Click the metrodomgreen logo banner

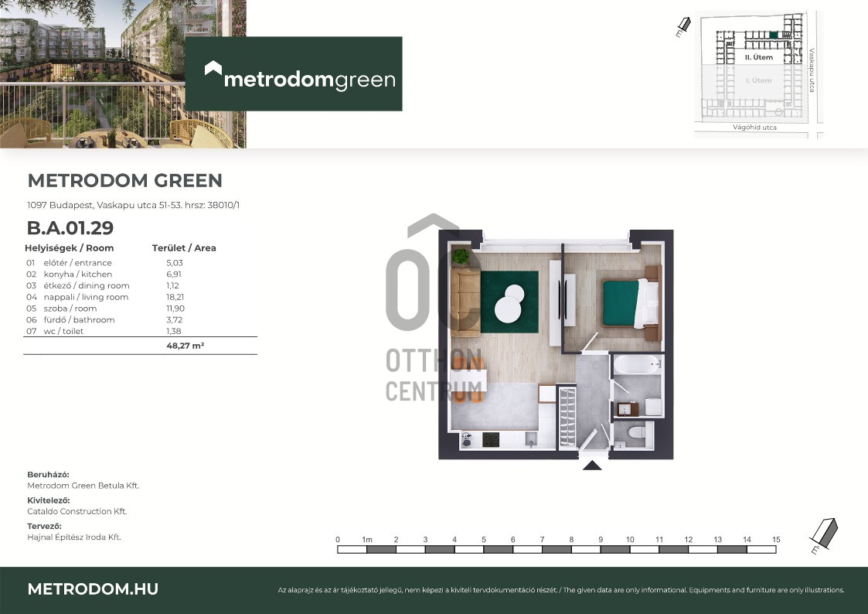coord(294,73)
